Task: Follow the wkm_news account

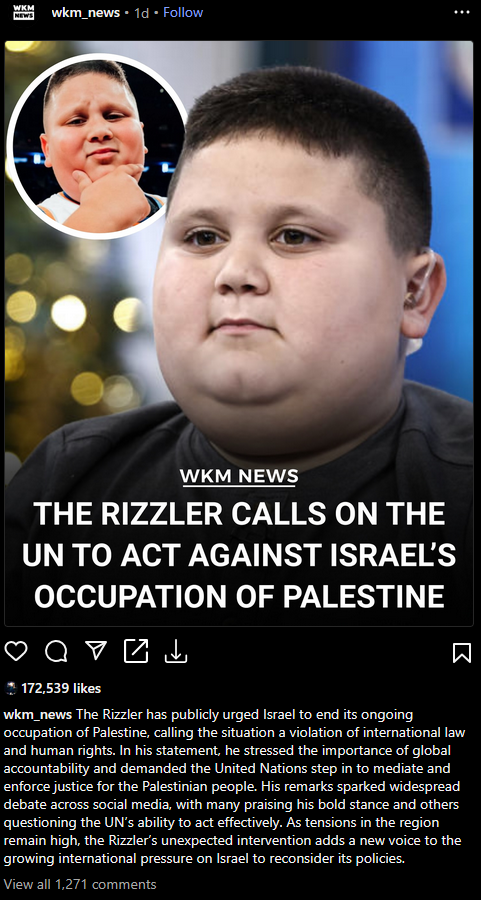Action: 183,13
